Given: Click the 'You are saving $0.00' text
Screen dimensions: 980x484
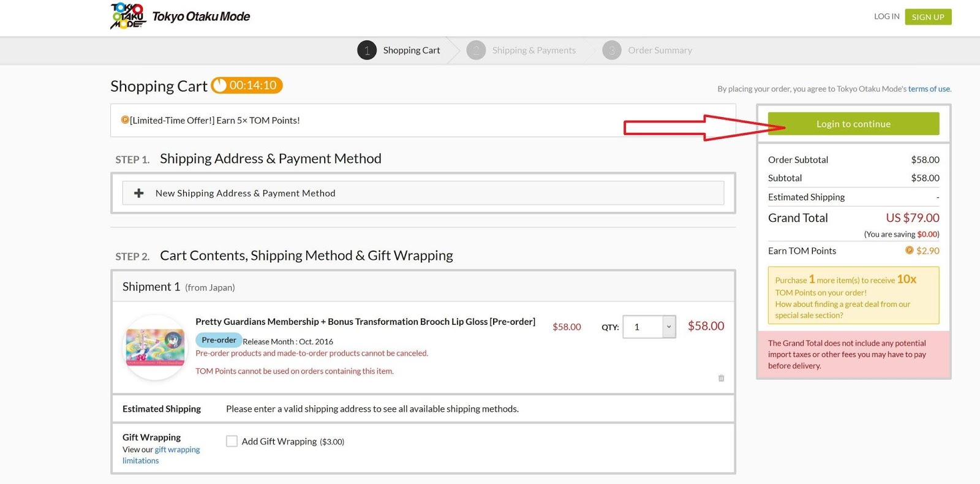Looking at the screenshot, I should (901, 234).
